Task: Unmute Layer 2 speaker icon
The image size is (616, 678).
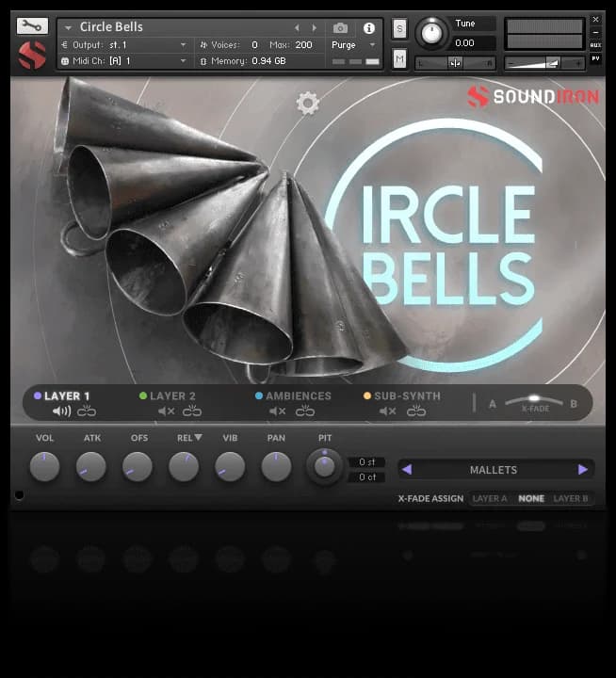Action: click(x=166, y=411)
